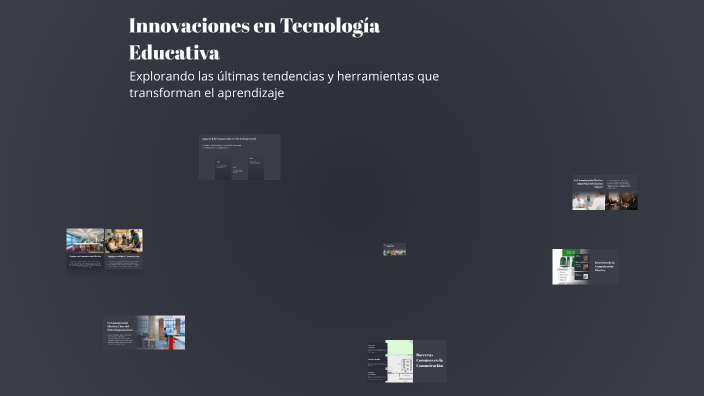
Task: Open the slide with the colorful office photo
Action: (x=85, y=249)
